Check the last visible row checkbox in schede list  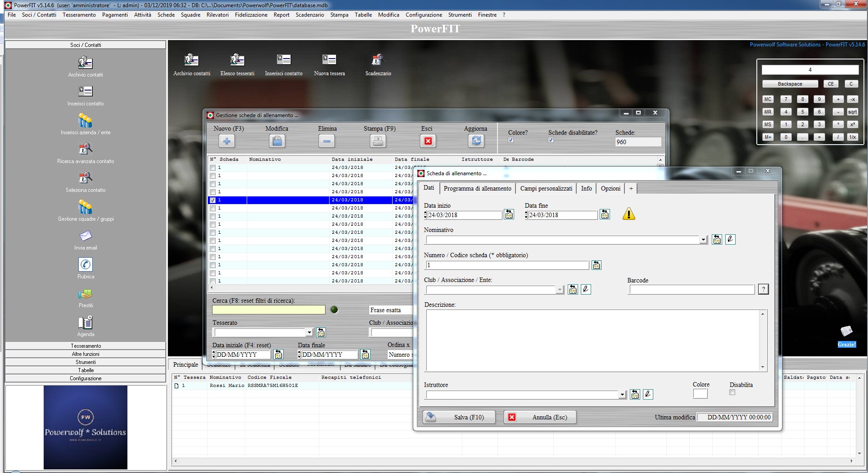[x=212, y=281]
